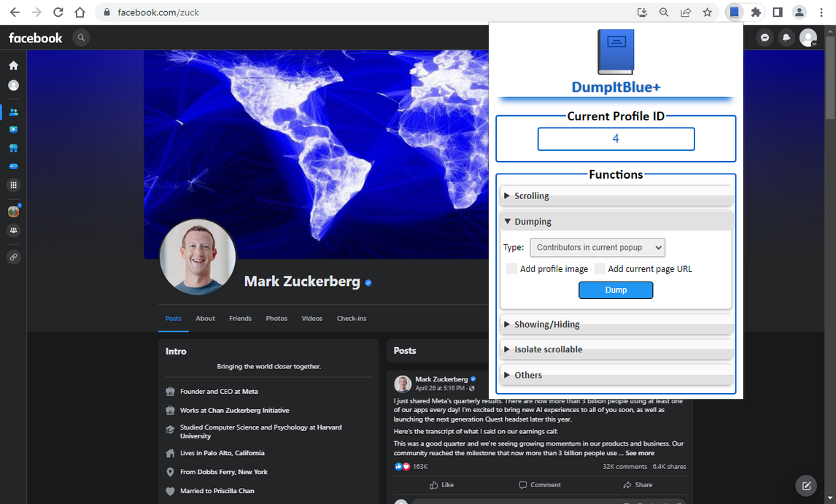Activate the Facebook search magnifier
The image size is (836, 504).
(81, 37)
